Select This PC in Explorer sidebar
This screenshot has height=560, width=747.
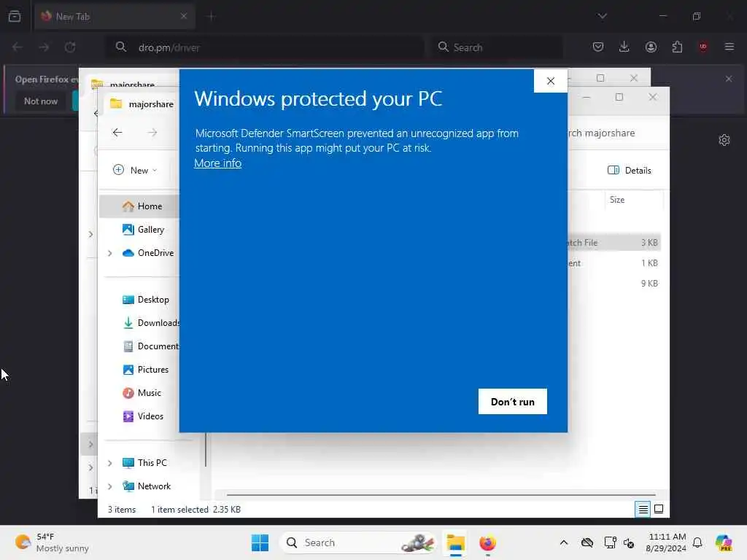[144, 463]
